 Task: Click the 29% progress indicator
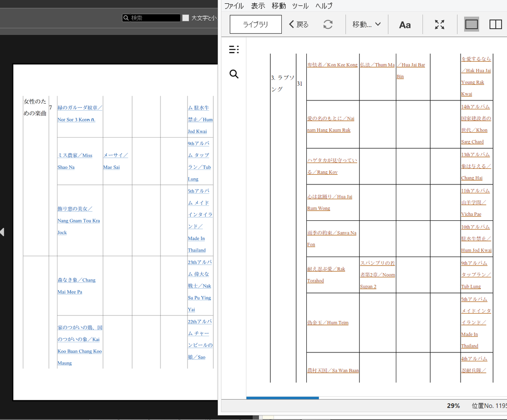click(453, 406)
